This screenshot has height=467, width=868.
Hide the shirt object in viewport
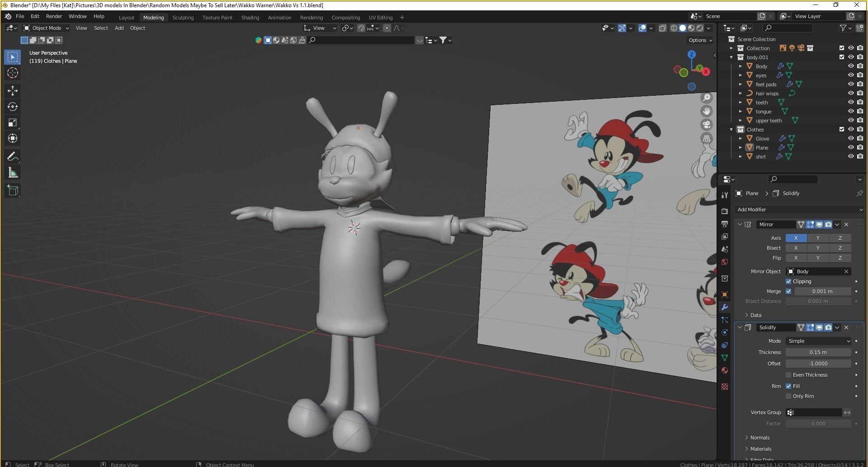pyautogui.click(x=851, y=156)
